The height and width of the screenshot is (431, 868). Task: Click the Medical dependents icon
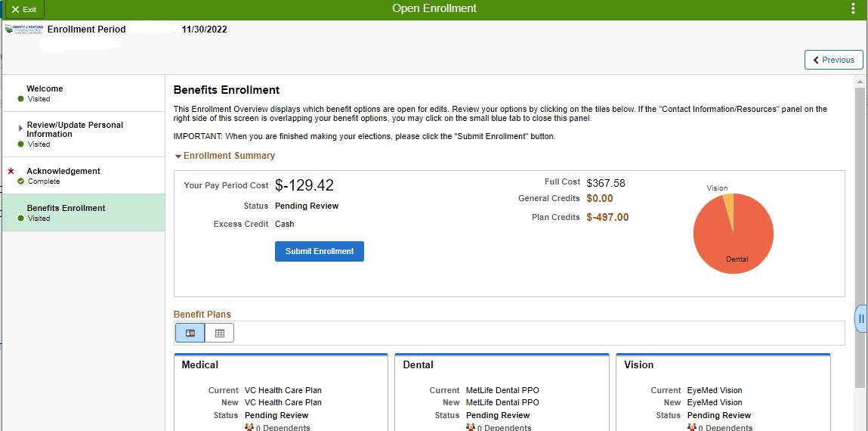(x=249, y=427)
